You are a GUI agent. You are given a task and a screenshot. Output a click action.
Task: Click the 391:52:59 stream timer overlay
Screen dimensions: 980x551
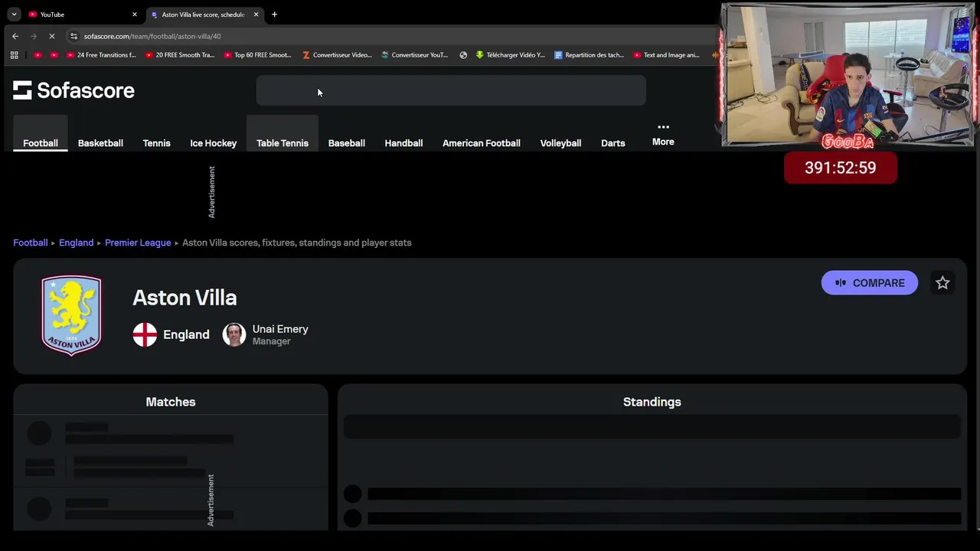click(x=840, y=168)
